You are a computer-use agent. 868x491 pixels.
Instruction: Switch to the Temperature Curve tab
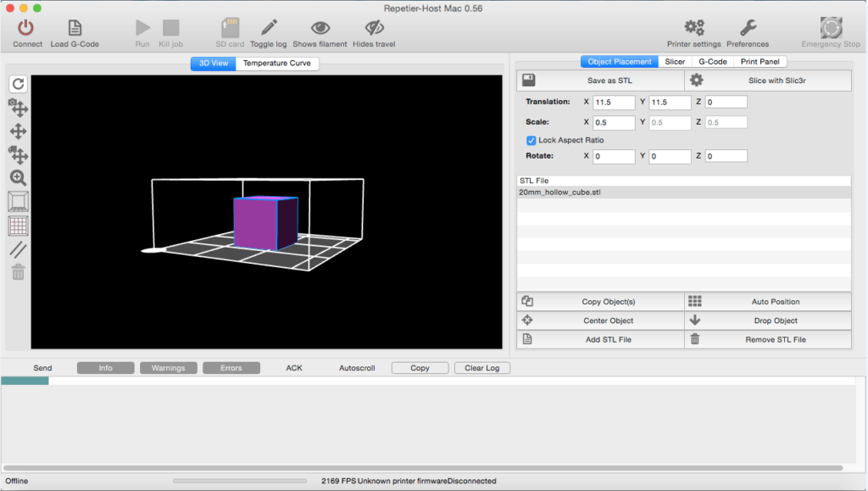click(277, 63)
